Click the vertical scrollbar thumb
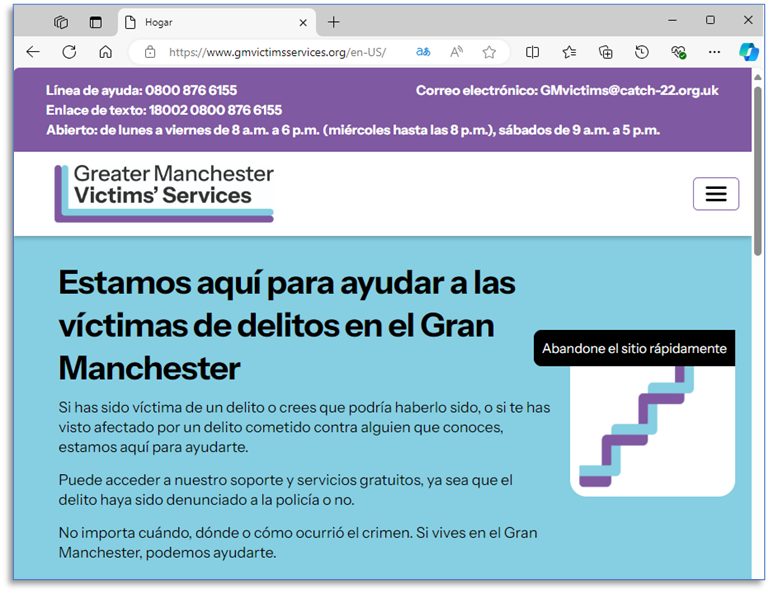The width and height of the screenshot is (770, 593). click(x=758, y=170)
